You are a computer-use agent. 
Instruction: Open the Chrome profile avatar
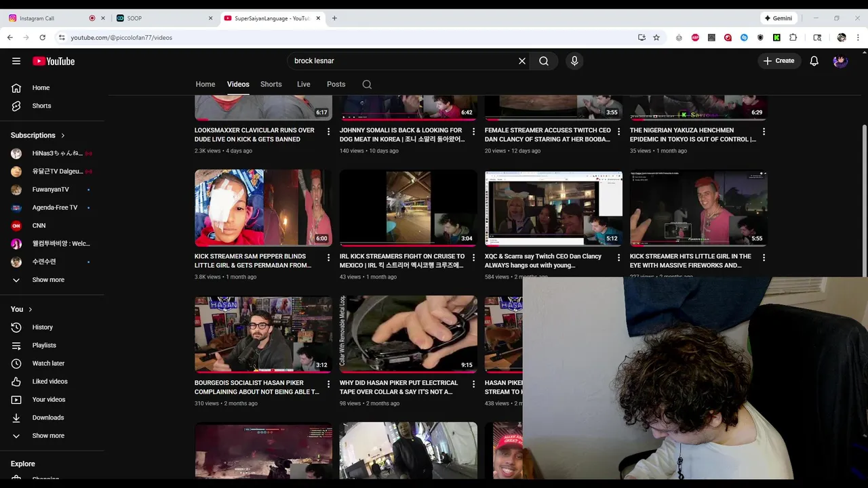pyautogui.click(x=842, y=38)
